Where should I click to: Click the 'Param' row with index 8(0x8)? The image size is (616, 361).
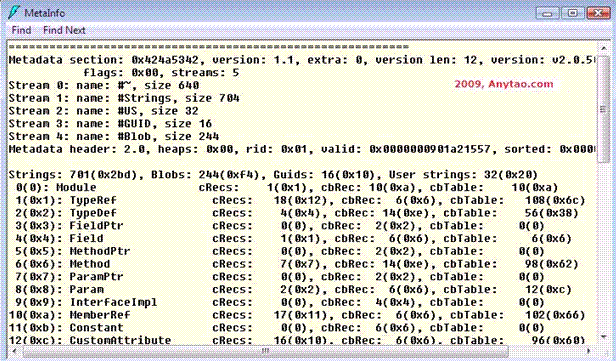point(293,290)
